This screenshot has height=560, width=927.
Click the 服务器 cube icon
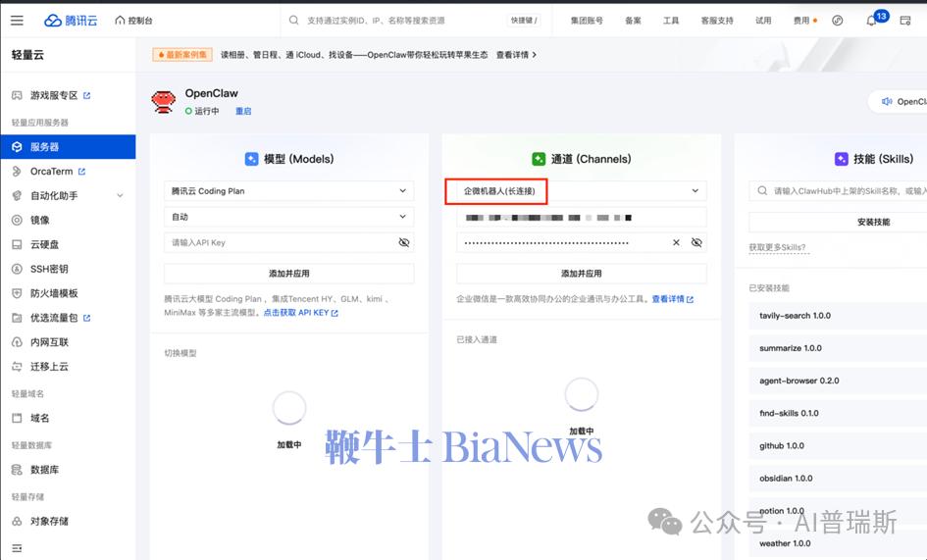click(17, 147)
